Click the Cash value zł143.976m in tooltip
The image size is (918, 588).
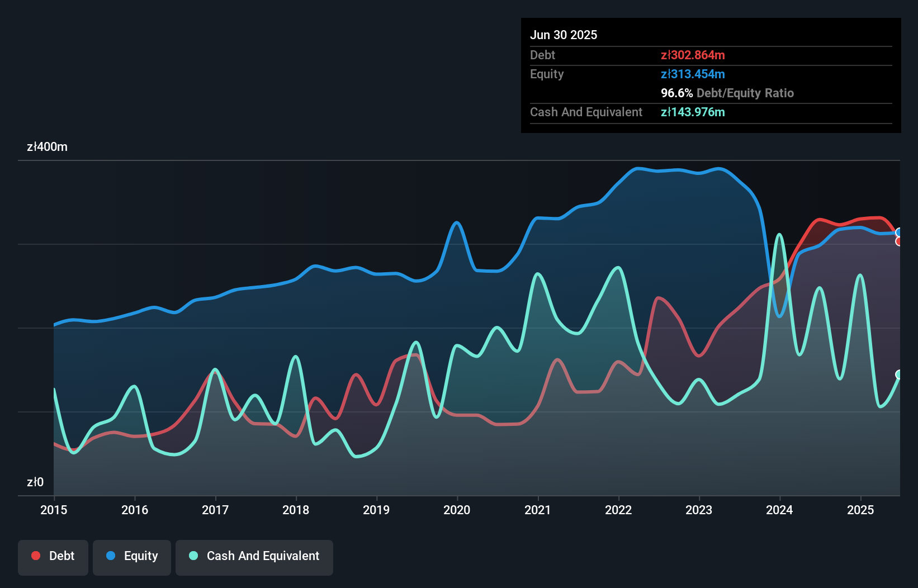(693, 112)
